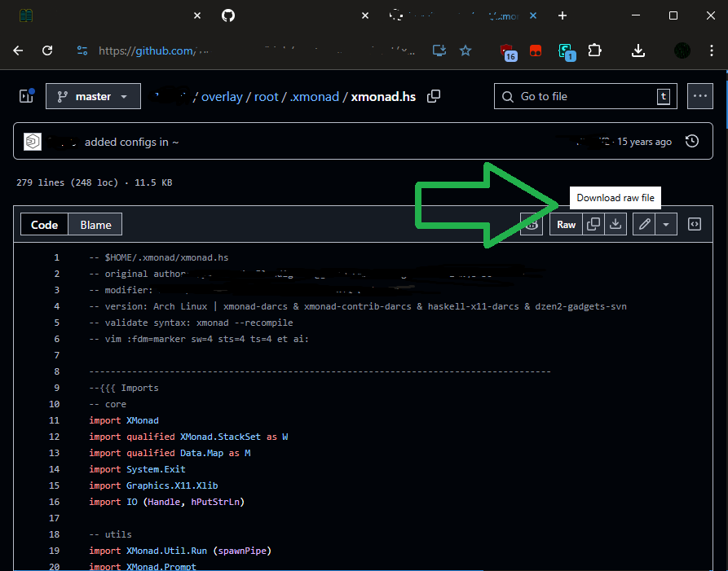Open browser extensions puzzle icon

click(x=595, y=51)
